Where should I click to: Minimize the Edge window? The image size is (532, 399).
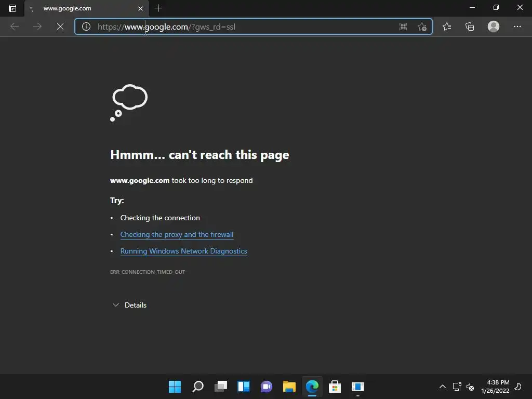[x=472, y=7]
